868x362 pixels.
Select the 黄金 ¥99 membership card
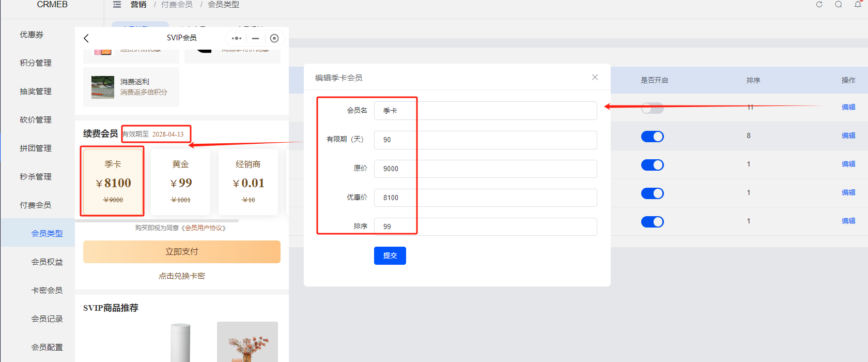[x=180, y=182]
